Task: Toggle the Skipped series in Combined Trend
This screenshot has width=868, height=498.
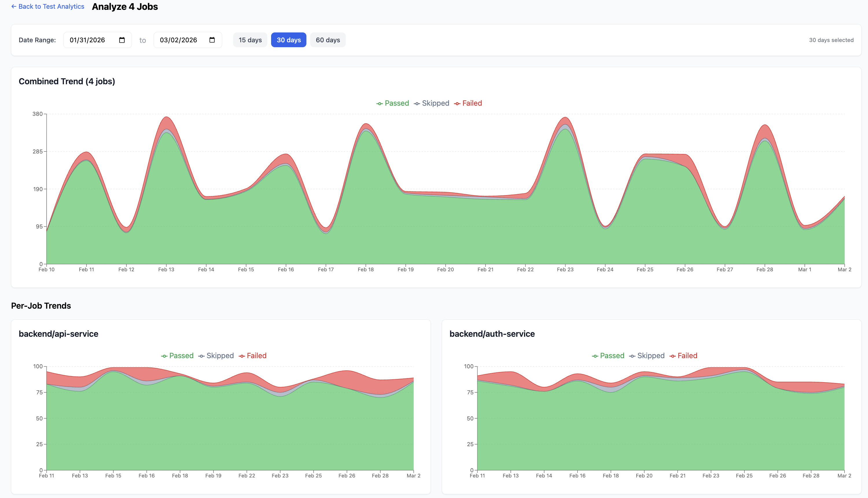Action: pos(417,103)
